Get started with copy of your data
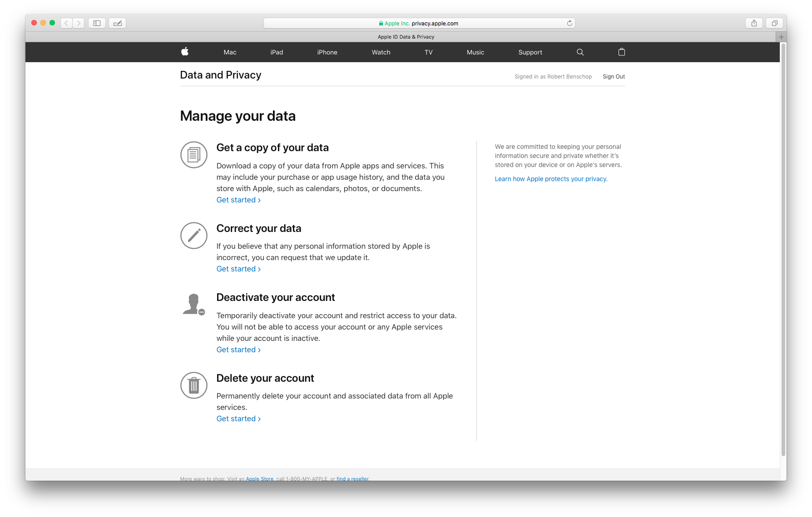The width and height of the screenshot is (812, 517). pyautogui.click(x=238, y=200)
